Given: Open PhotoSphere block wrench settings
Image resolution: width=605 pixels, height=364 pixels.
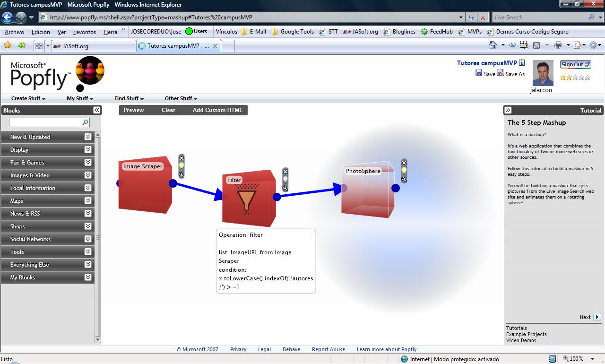Looking at the screenshot, I should (x=404, y=179).
